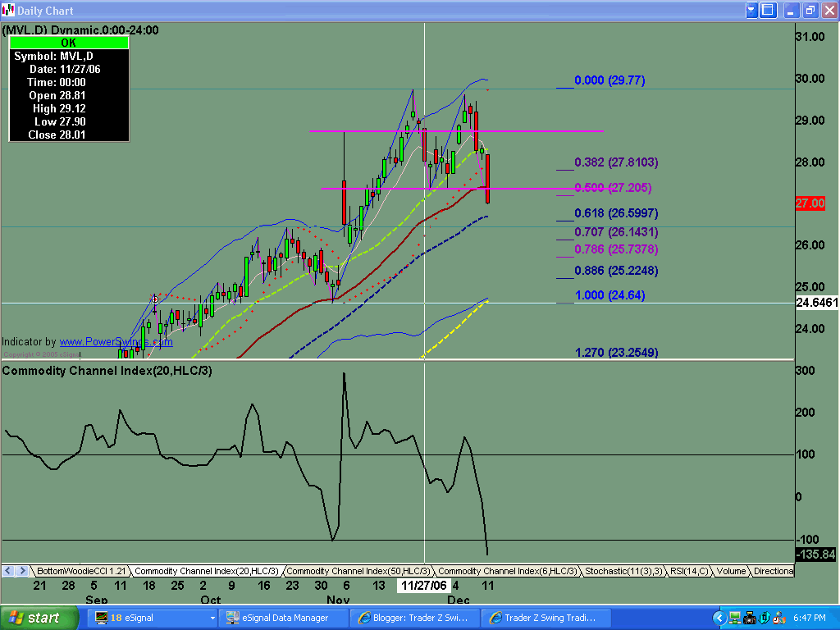Click the camera capture tray icon

tap(750, 619)
